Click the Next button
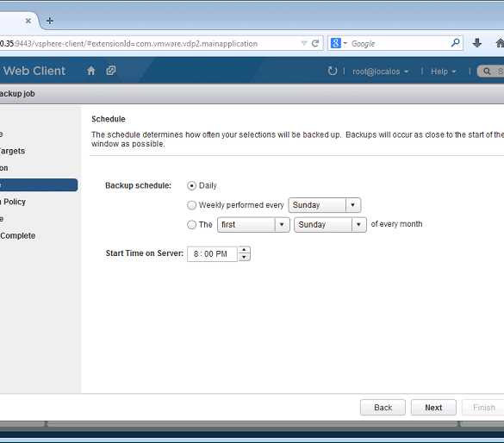504x443 pixels. [433, 408]
